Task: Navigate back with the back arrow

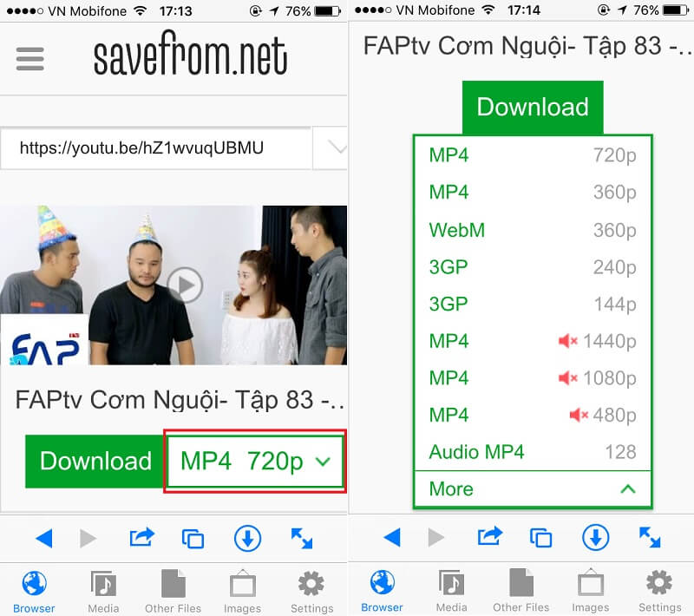Action: [44, 538]
